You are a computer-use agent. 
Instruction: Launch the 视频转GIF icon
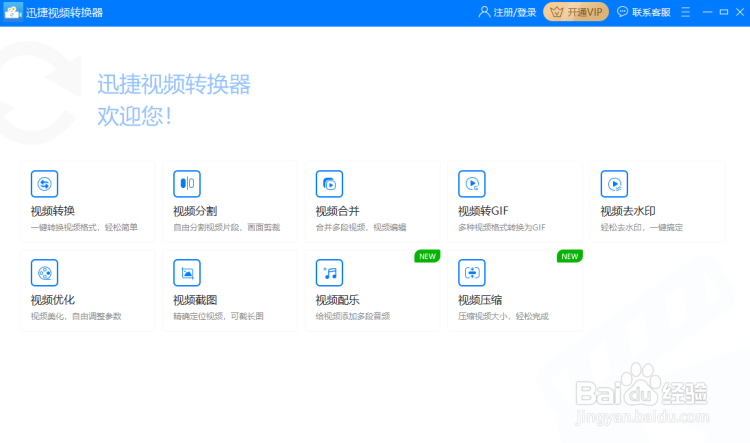click(x=472, y=184)
